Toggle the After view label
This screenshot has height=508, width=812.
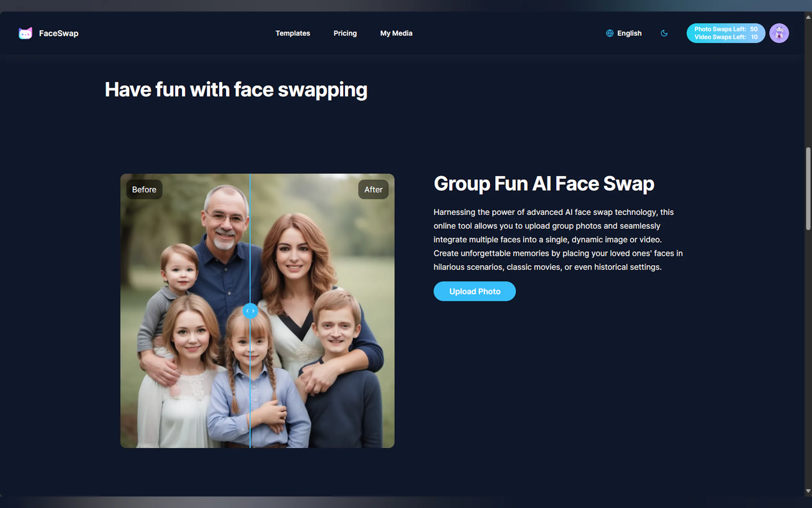pos(373,189)
